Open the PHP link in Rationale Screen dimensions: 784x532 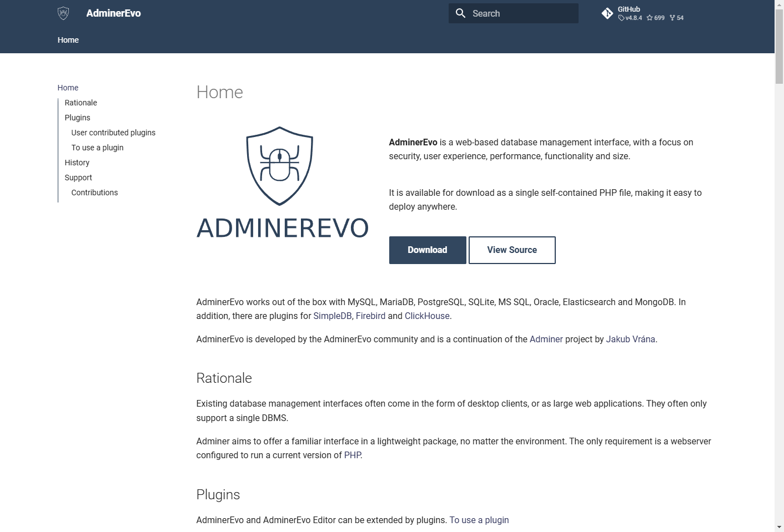(353, 455)
